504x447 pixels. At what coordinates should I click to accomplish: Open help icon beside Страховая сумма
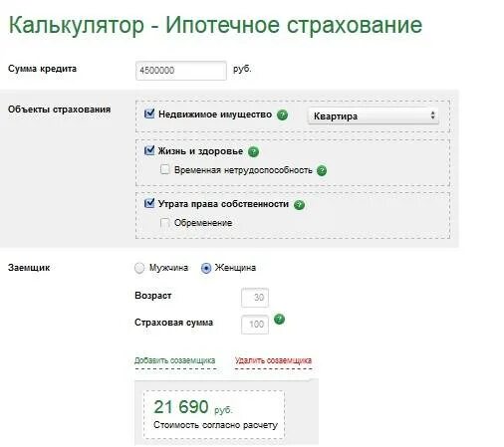point(279,320)
